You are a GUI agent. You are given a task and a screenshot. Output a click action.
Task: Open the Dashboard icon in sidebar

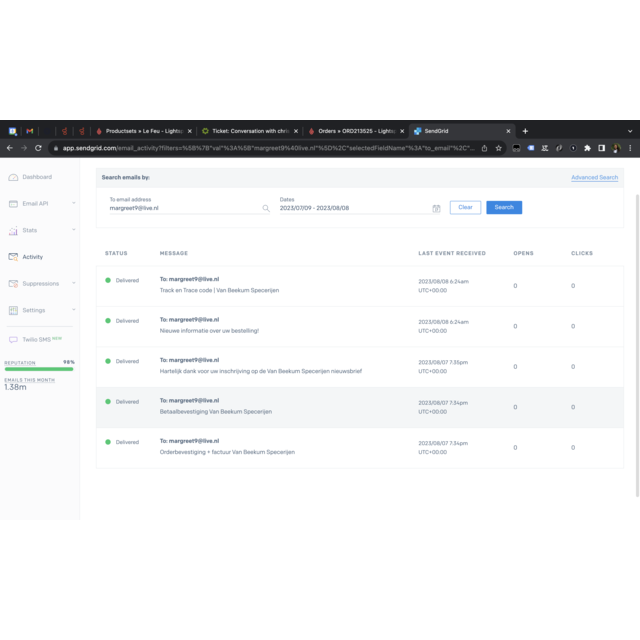coord(13,177)
